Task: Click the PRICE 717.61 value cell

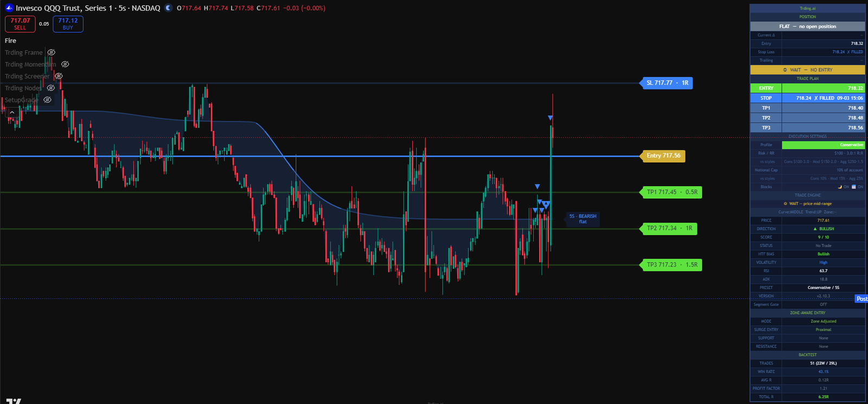Action: point(823,220)
